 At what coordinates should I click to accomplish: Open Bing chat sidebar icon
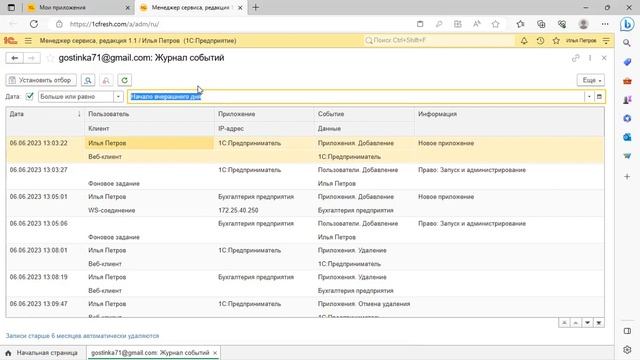627,24
